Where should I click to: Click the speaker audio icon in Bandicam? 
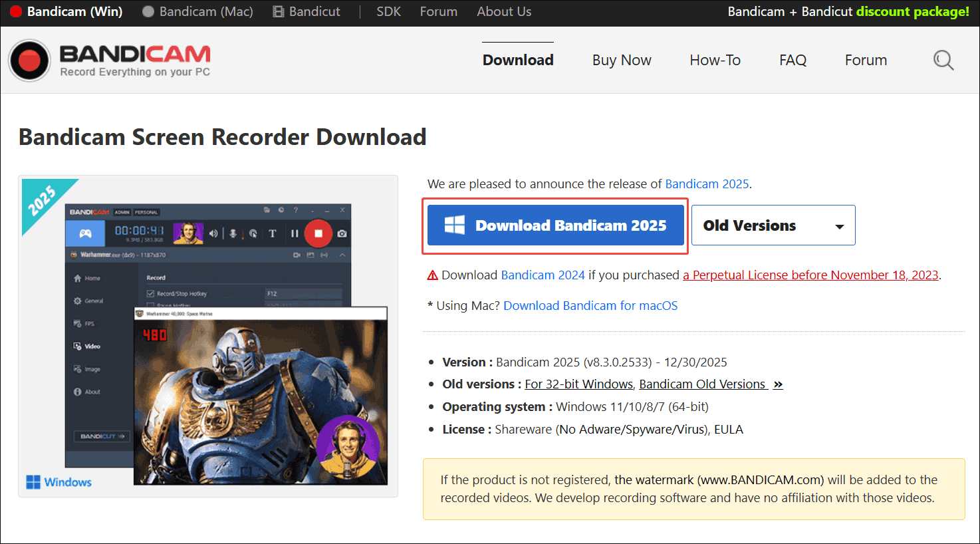point(213,233)
